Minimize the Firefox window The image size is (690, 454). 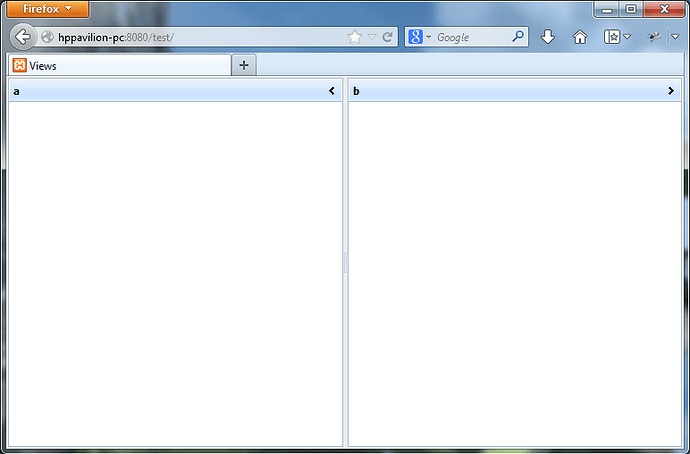click(x=607, y=9)
